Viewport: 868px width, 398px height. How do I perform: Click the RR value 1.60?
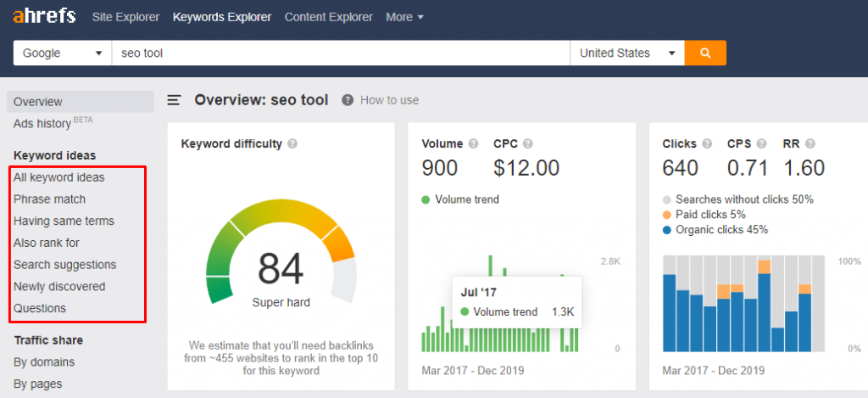[804, 168]
